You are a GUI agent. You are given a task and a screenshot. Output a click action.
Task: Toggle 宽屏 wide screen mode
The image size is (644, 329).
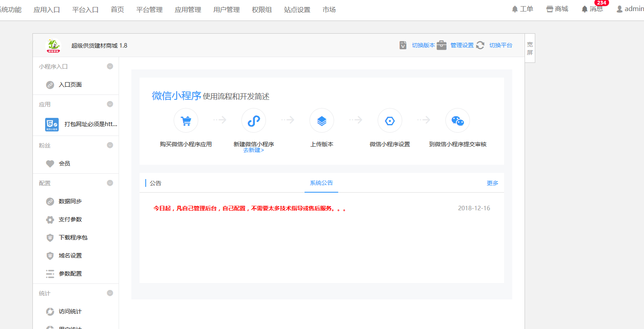[530, 48]
